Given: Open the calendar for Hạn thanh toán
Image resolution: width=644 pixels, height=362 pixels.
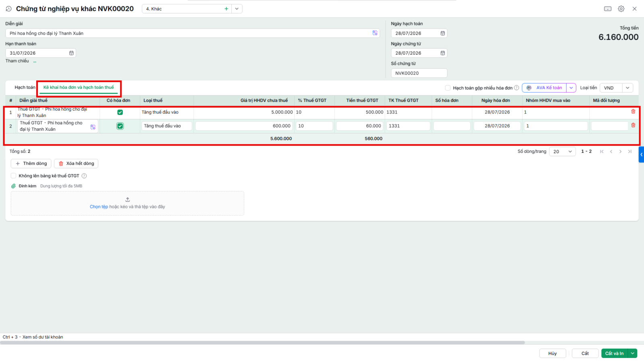Looking at the screenshot, I should tap(71, 53).
